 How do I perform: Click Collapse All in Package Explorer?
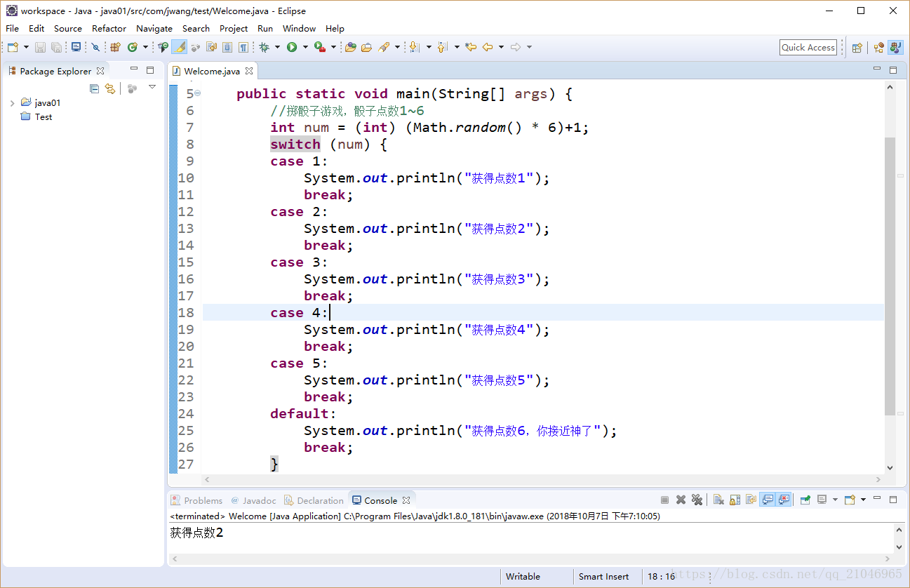click(95, 88)
